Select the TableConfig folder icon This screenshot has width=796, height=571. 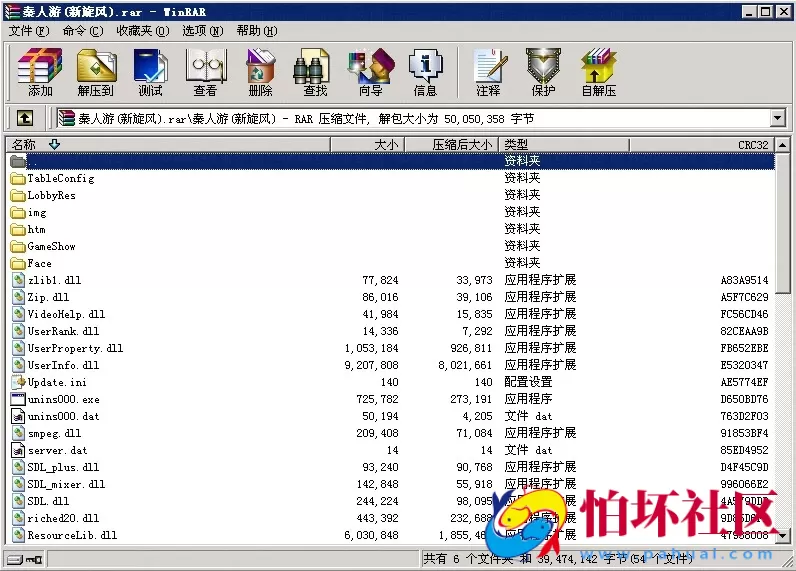coord(18,178)
